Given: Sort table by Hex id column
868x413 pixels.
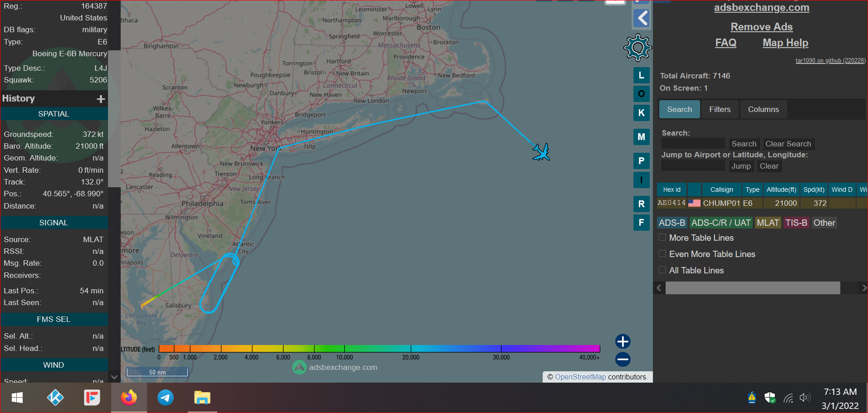Looking at the screenshot, I should click(672, 189).
